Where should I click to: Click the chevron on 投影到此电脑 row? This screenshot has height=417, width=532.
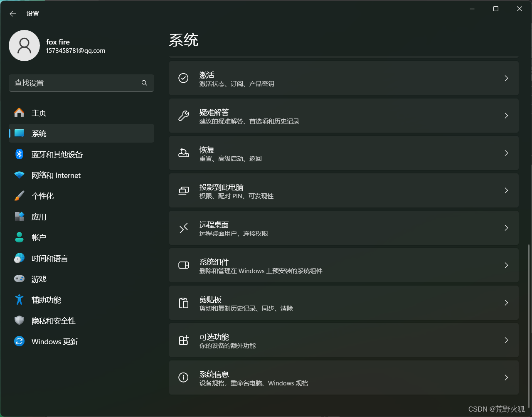pos(506,190)
